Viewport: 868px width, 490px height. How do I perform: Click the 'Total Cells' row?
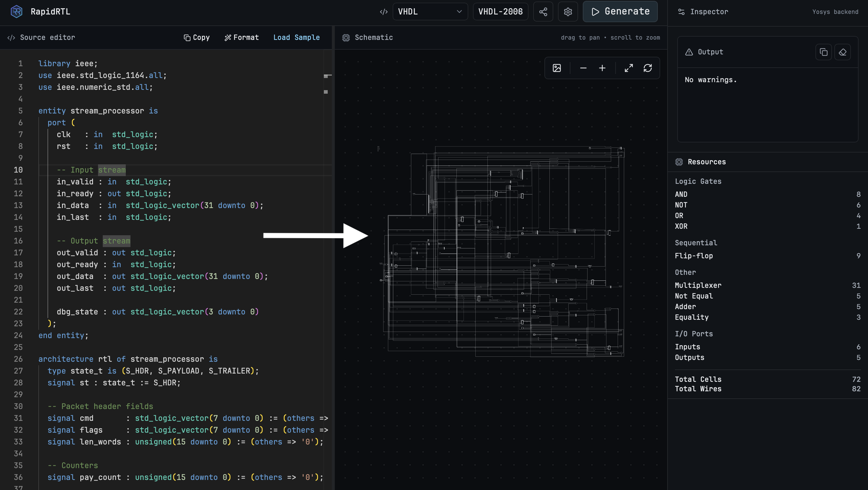(x=768, y=379)
